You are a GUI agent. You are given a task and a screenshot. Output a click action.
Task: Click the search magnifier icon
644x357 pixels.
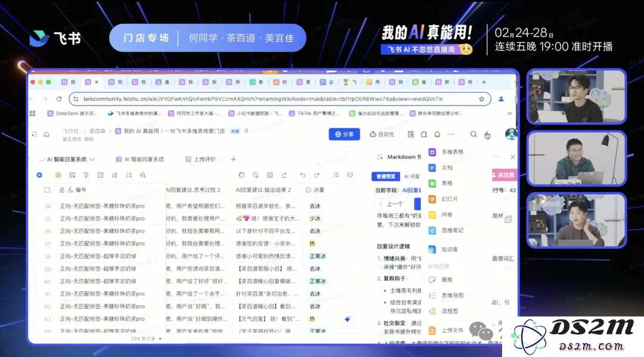pyautogui.click(x=473, y=134)
